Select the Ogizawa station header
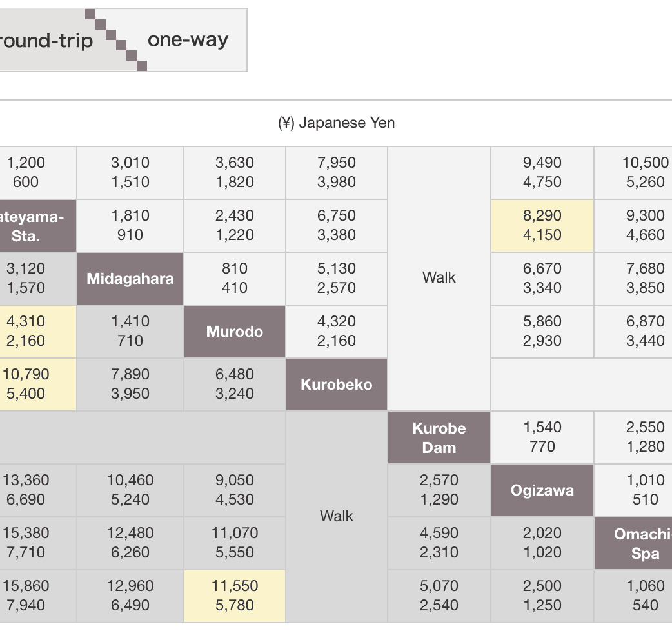The image size is (672, 631). [x=542, y=490]
